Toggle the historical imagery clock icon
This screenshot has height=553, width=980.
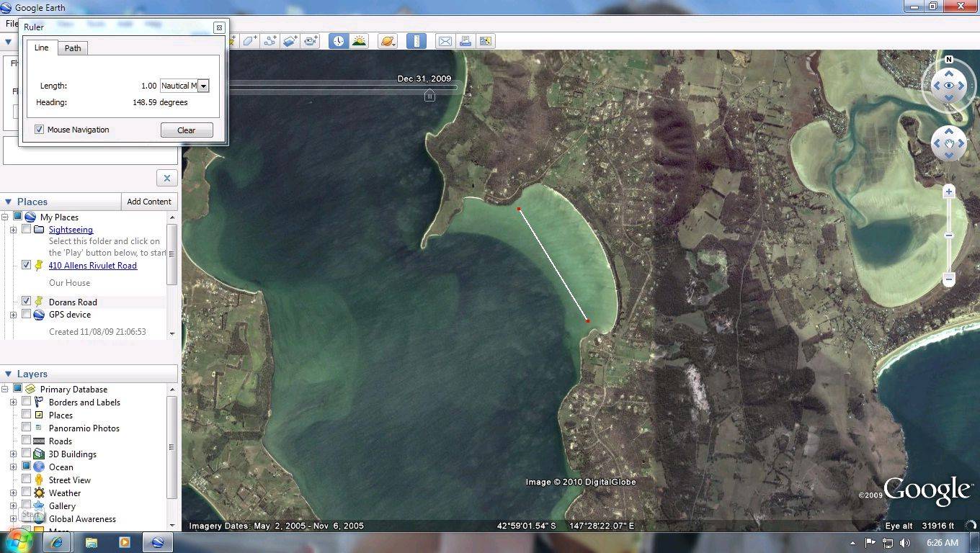(339, 41)
